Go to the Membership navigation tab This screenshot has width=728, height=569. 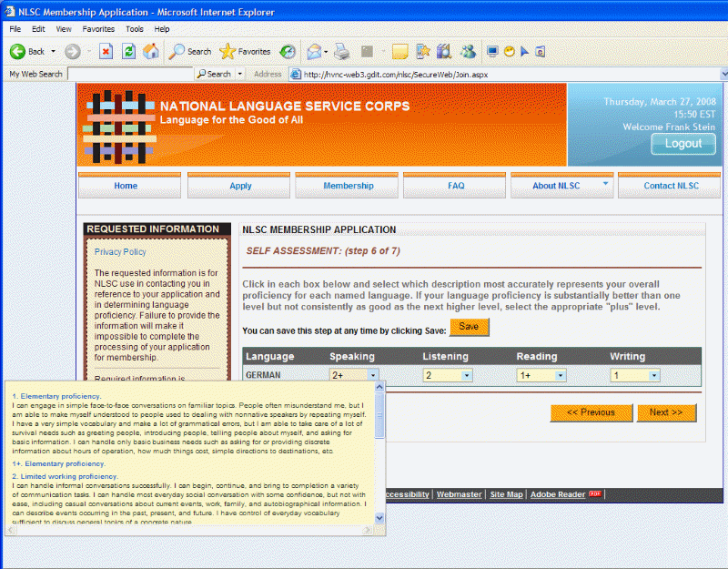click(347, 186)
